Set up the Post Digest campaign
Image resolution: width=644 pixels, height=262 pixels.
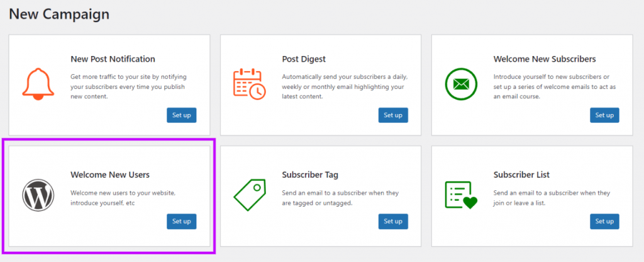[393, 115]
